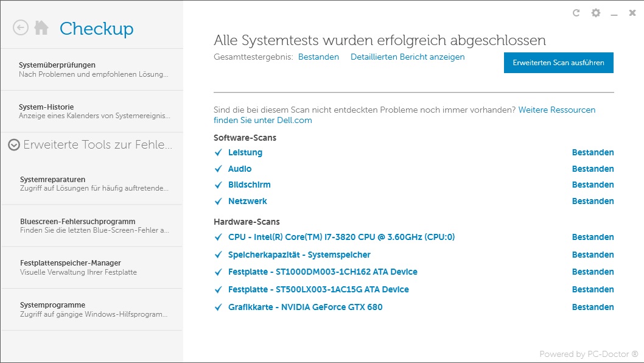Viewport: 644px width, 363px height.
Task: Open the CPU Intel Core i7-3820 scan result
Action: (341, 238)
